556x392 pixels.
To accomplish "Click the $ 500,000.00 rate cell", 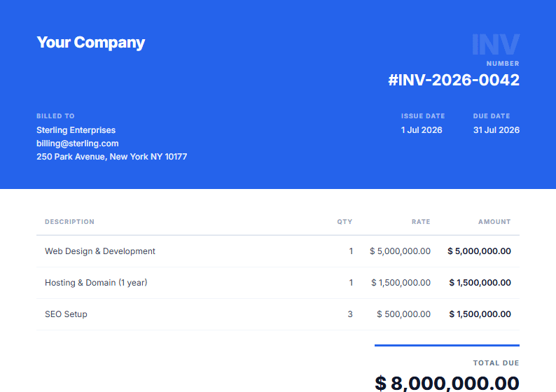I will (x=403, y=314).
